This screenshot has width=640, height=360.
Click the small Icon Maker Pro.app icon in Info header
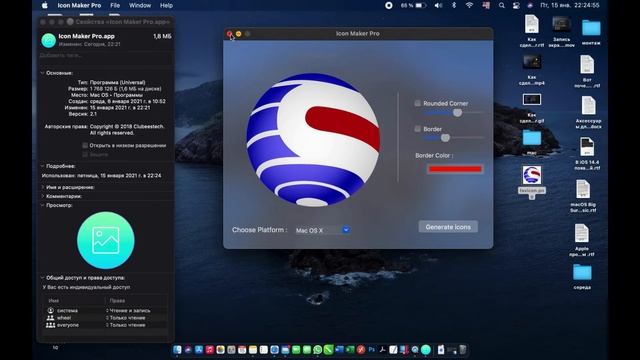click(x=49, y=40)
